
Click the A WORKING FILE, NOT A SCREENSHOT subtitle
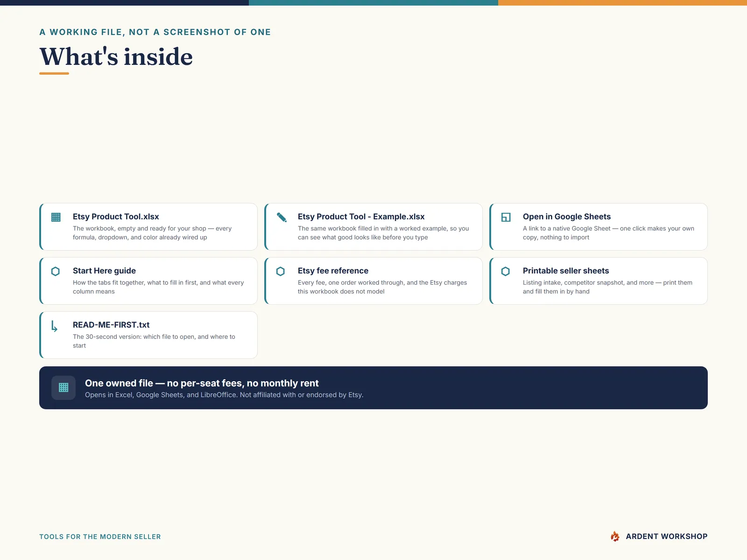tap(155, 32)
